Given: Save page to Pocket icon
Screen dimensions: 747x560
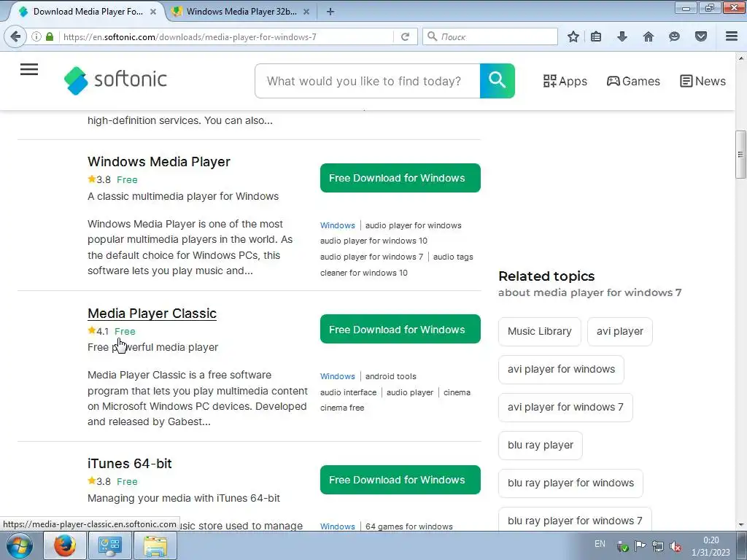Looking at the screenshot, I should tap(701, 36).
